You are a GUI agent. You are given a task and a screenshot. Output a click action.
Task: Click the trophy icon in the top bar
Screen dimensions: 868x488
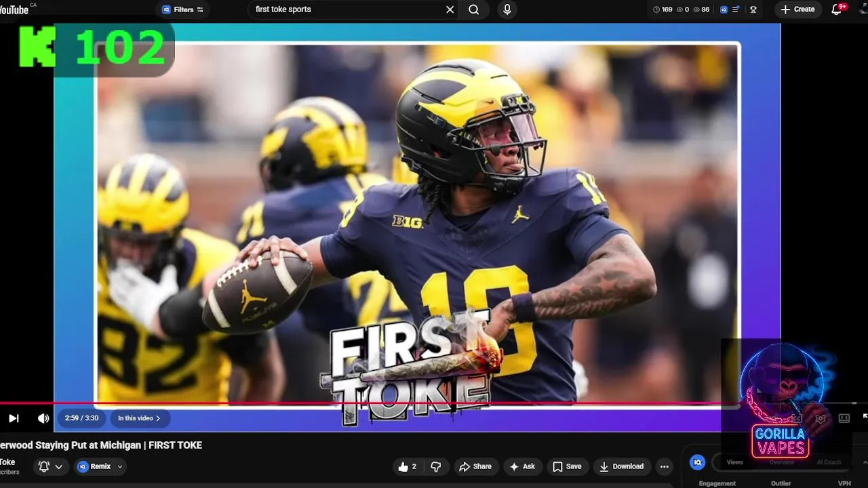coord(753,9)
